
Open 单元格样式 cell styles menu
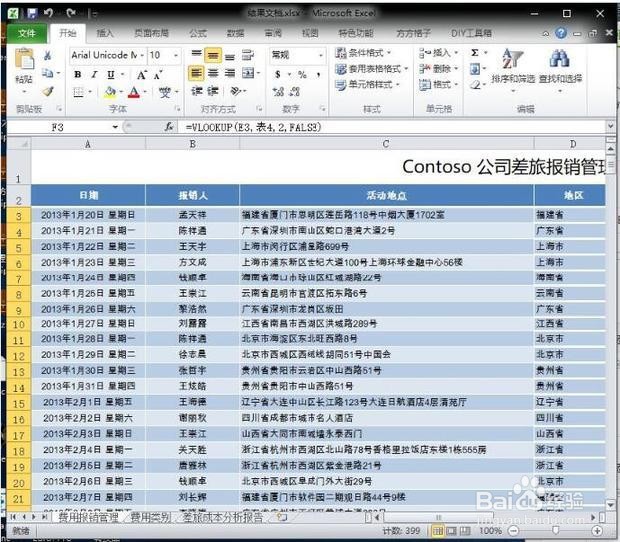click(x=367, y=85)
